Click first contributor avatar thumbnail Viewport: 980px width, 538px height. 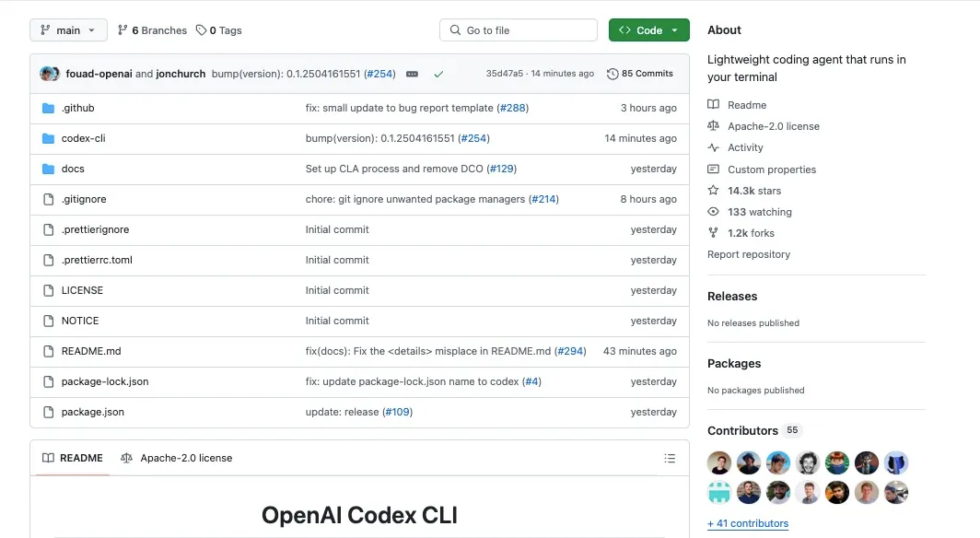[719, 462]
